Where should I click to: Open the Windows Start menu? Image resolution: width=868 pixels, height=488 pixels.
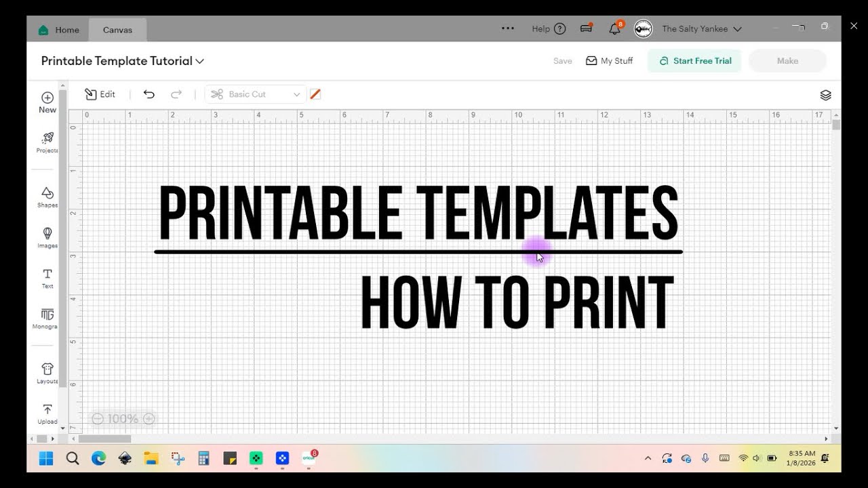coord(46,459)
